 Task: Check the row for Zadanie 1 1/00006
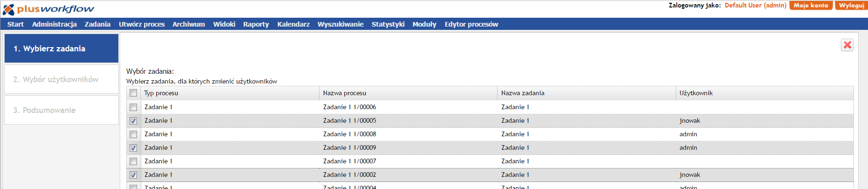pos(133,107)
